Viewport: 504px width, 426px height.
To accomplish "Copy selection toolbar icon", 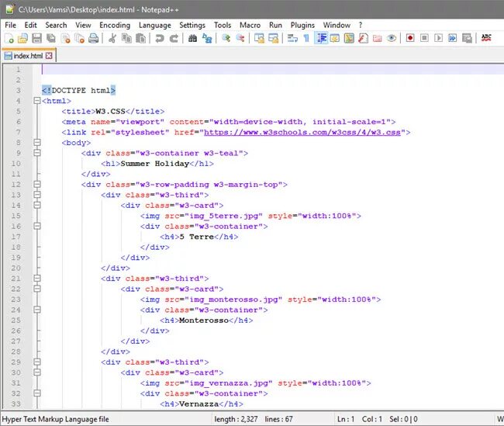I will 126,38.
